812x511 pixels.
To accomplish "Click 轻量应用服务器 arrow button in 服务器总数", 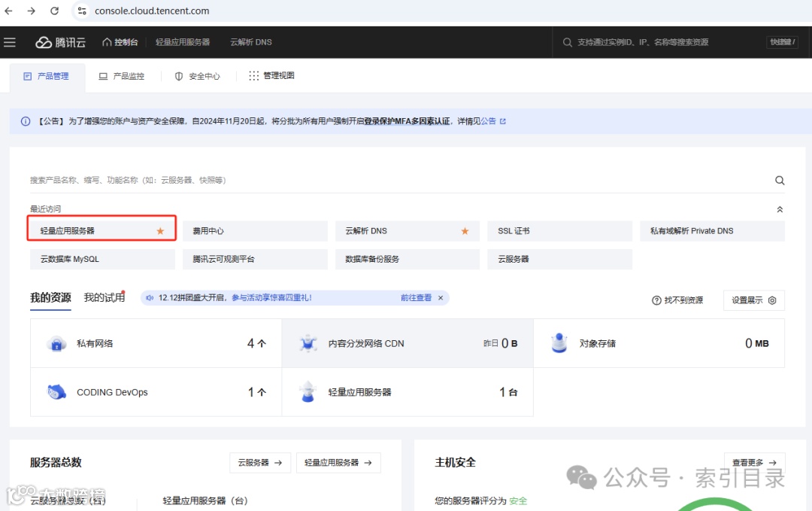I will (x=338, y=463).
